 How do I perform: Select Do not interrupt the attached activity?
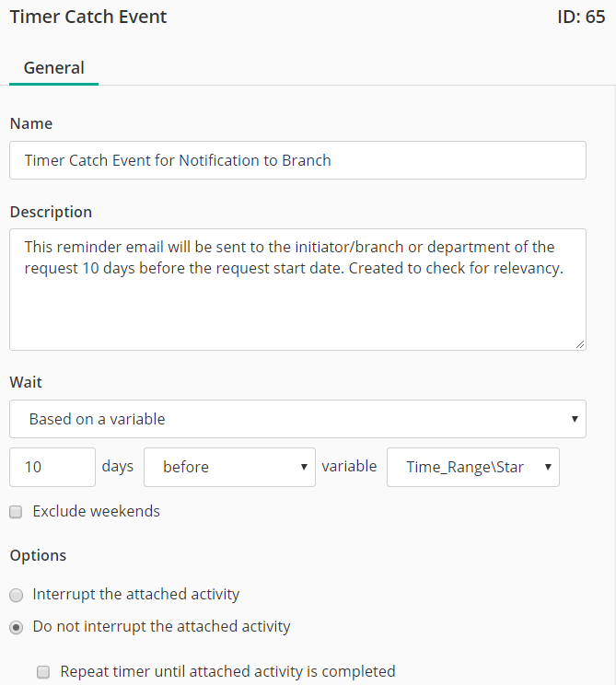(17, 627)
